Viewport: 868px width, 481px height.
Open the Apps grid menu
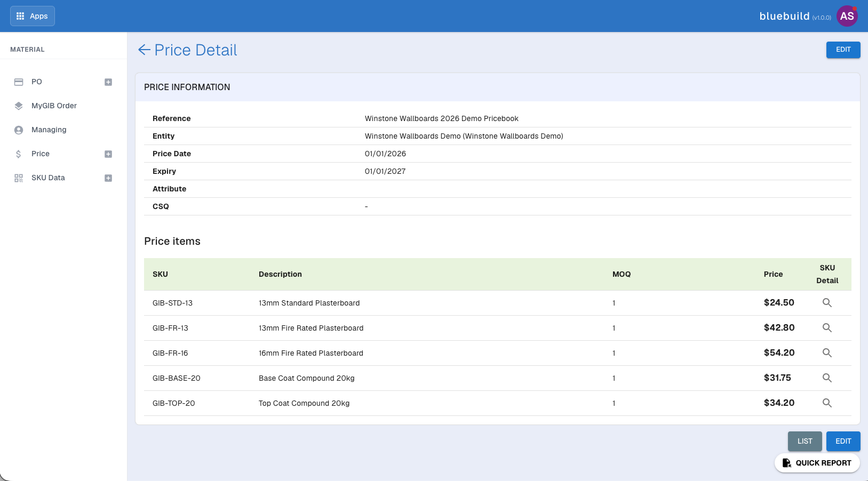pos(33,16)
